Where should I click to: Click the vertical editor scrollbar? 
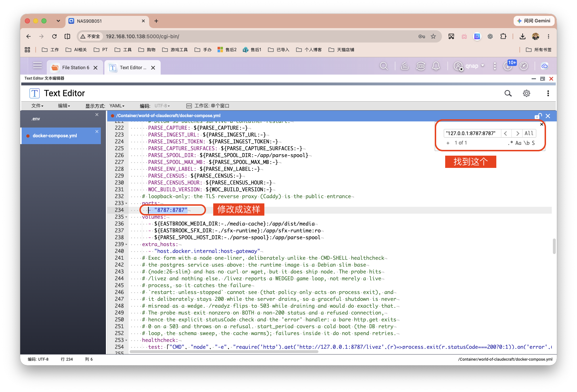tap(554, 246)
